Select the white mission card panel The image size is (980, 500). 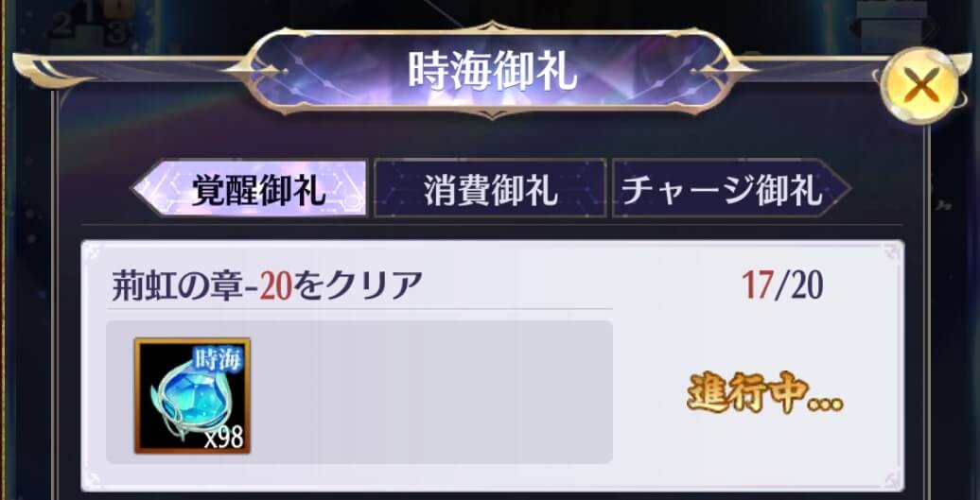493,366
